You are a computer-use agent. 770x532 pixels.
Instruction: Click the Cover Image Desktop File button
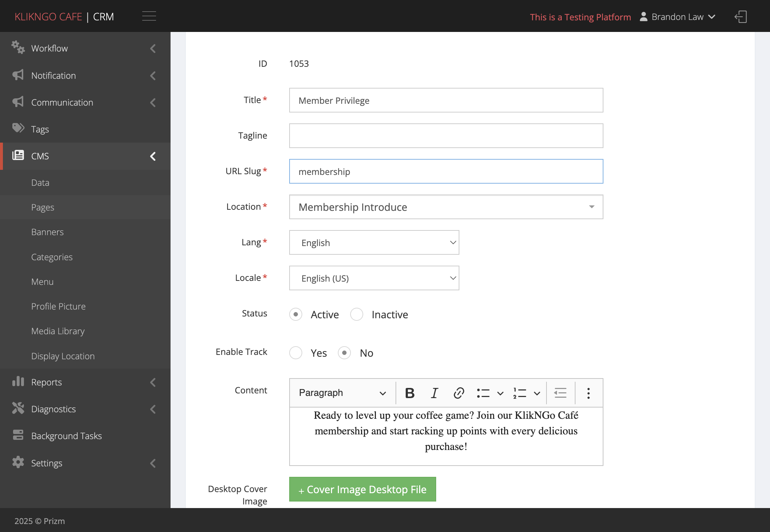(363, 489)
